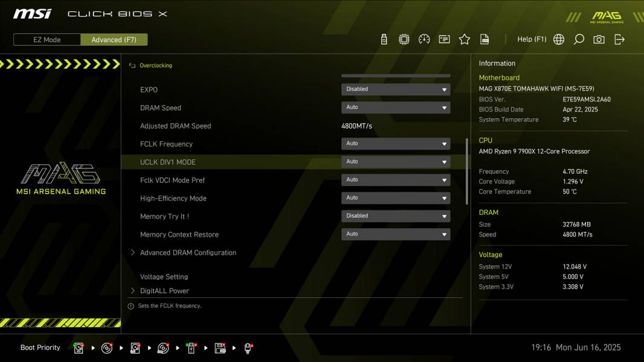Click the Voltage Setting heading
This screenshot has height=362, width=644.
click(x=164, y=277)
